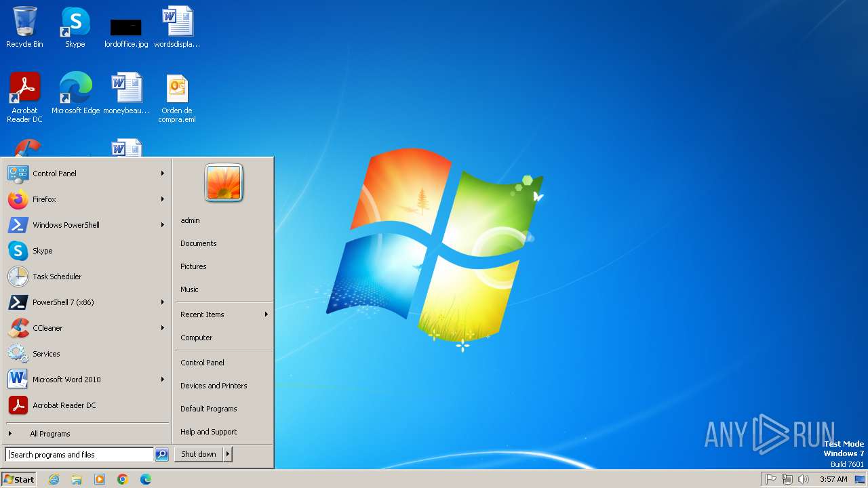Click the Action Center flag tray icon
Screen dimensions: 868x488
[771, 479]
